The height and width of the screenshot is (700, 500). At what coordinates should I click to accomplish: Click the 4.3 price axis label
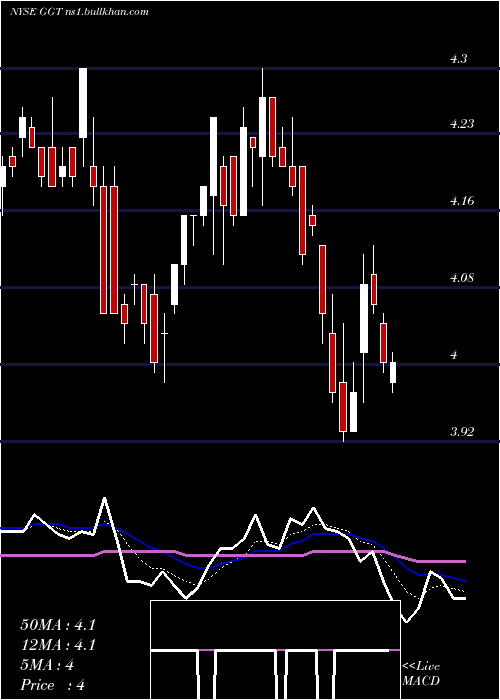tap(458, 59)
